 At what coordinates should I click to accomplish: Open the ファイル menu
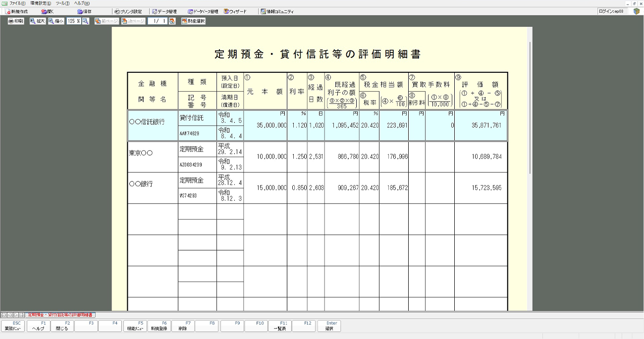point(17,3)
